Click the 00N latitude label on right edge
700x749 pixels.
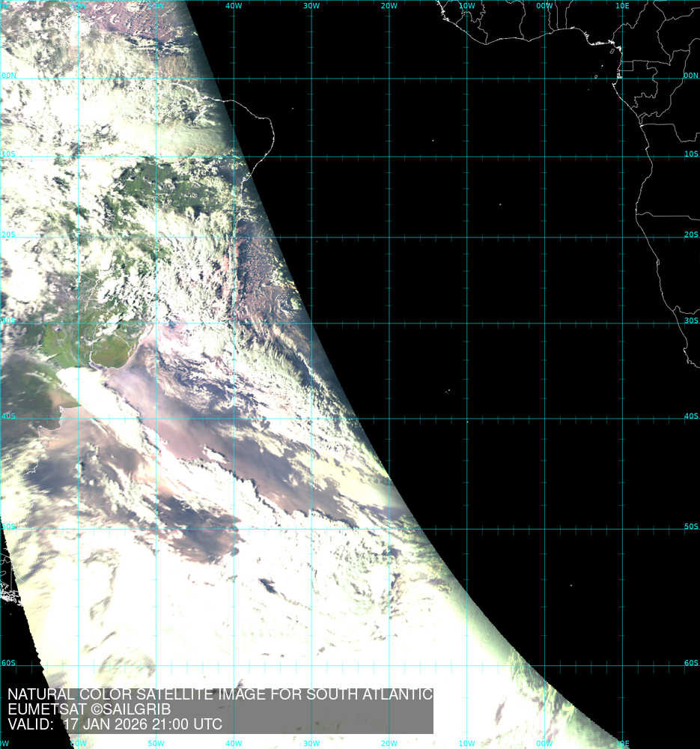click(x=691, y=76)
